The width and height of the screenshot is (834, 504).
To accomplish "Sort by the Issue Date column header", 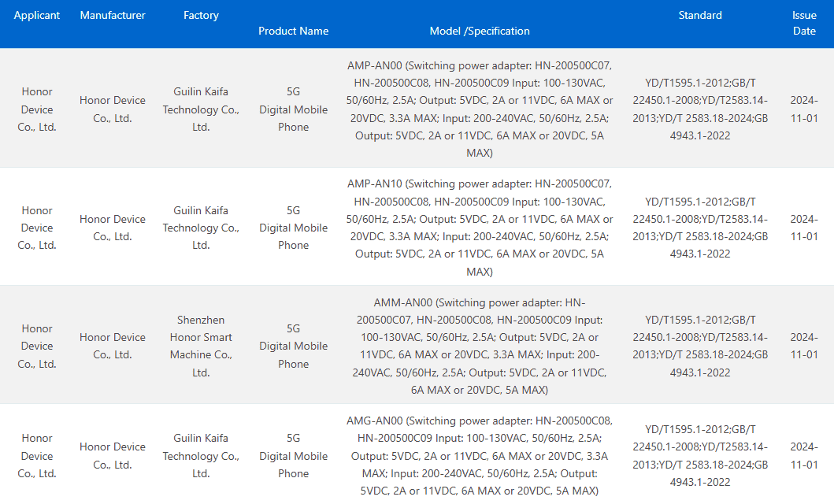I will pos(804,23).
